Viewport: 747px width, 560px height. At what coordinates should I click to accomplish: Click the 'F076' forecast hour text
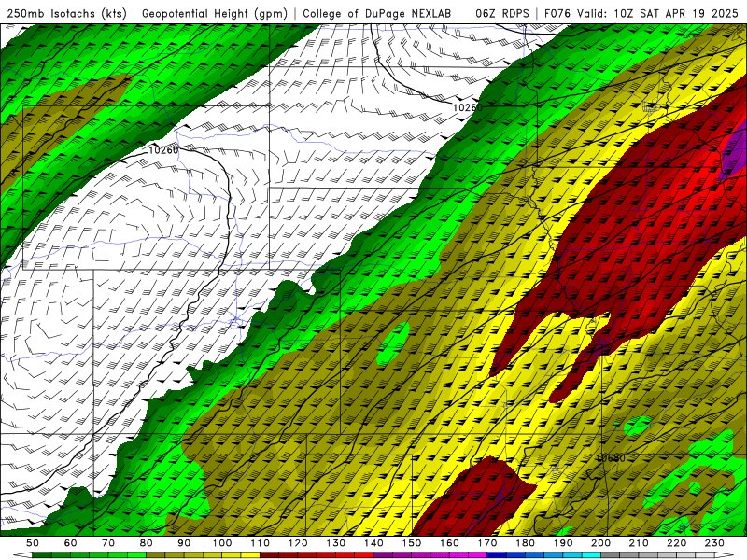557,14
